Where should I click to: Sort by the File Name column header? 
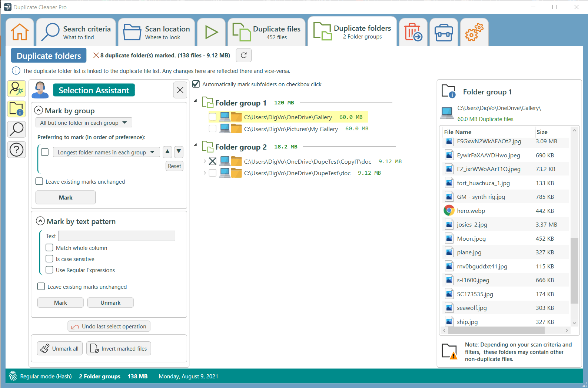pos(458,132)
